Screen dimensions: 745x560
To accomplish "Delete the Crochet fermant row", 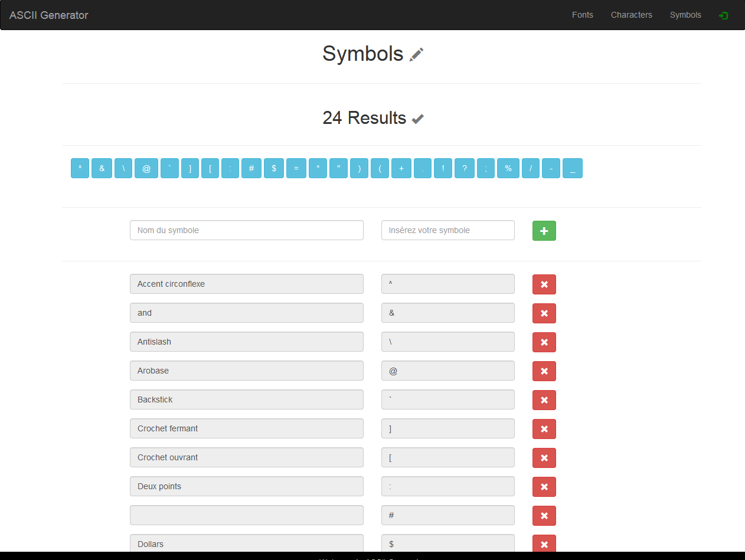I will [x=544, y=429].
